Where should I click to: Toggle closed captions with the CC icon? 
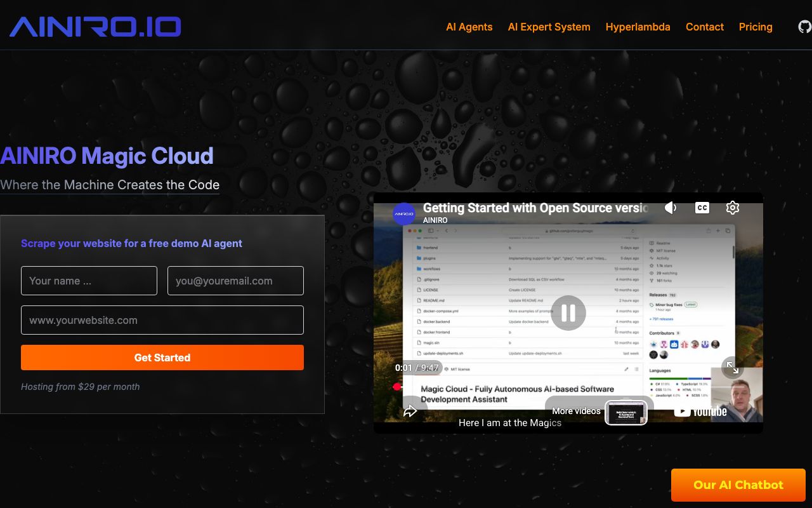(x=702, y=208)
